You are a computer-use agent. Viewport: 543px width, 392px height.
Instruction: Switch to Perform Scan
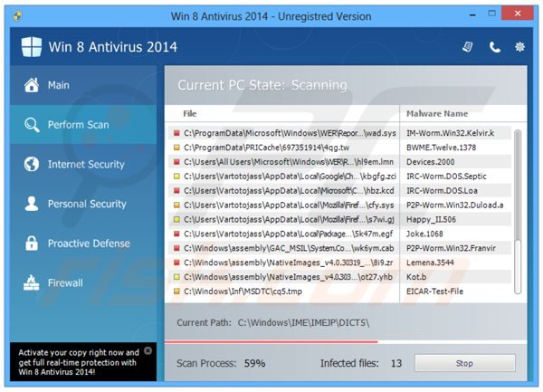pos(83,125)
